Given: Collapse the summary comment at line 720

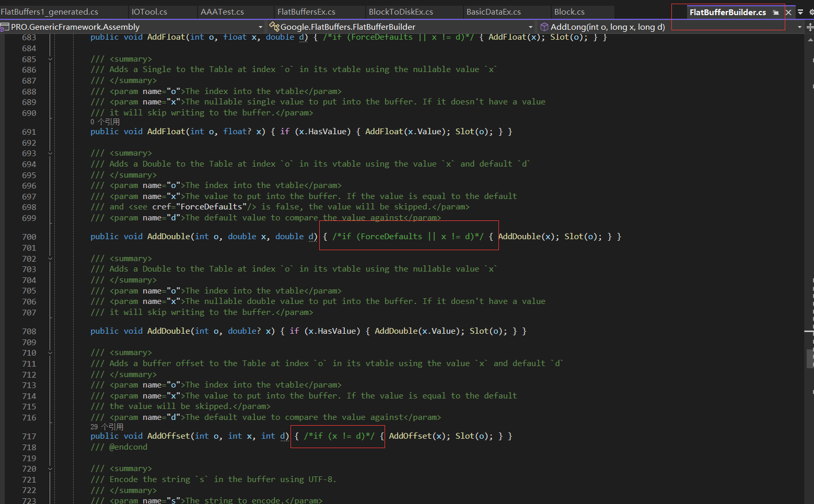Looking at the screenshot, I should [50, 468].
